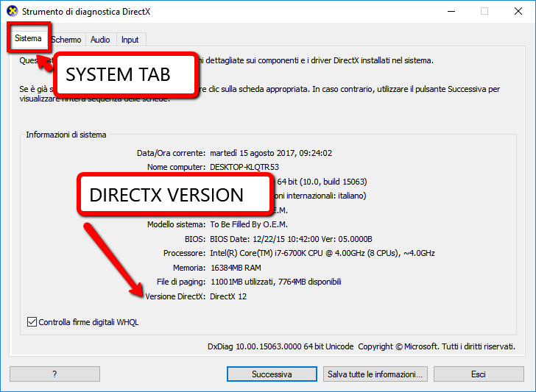
Task: Select 'Intel(R) Core(TM) i7-6700K CPU' processor text
Action: (x=267, y=253)
